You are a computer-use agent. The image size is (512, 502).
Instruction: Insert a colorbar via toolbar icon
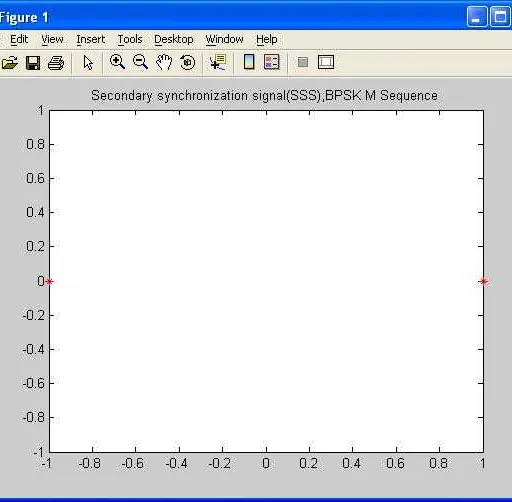pos(249,62)
